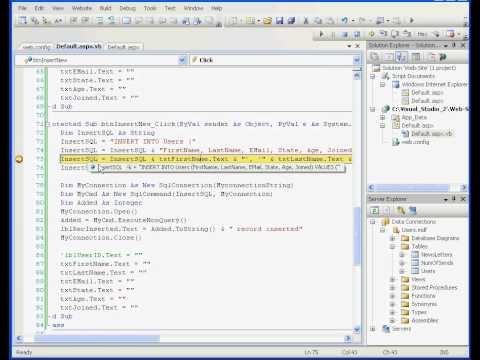Switch to the web.config tab
Screen dimensions: 480x360
pos(36,47)
